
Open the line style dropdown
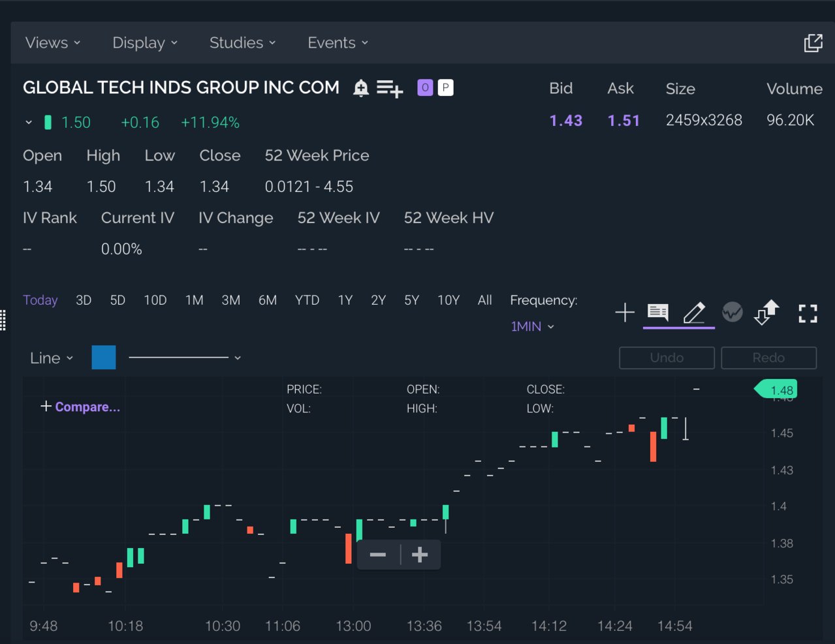185,358
